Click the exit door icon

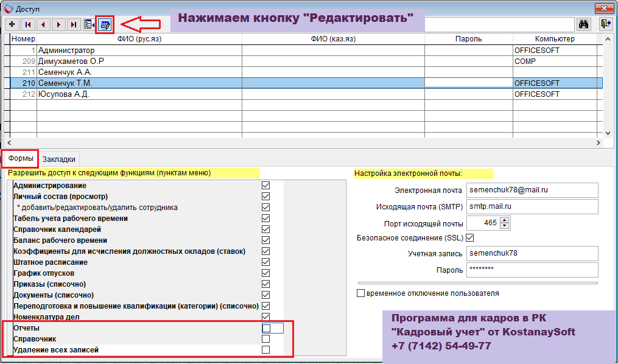click(x=605, y=24)
